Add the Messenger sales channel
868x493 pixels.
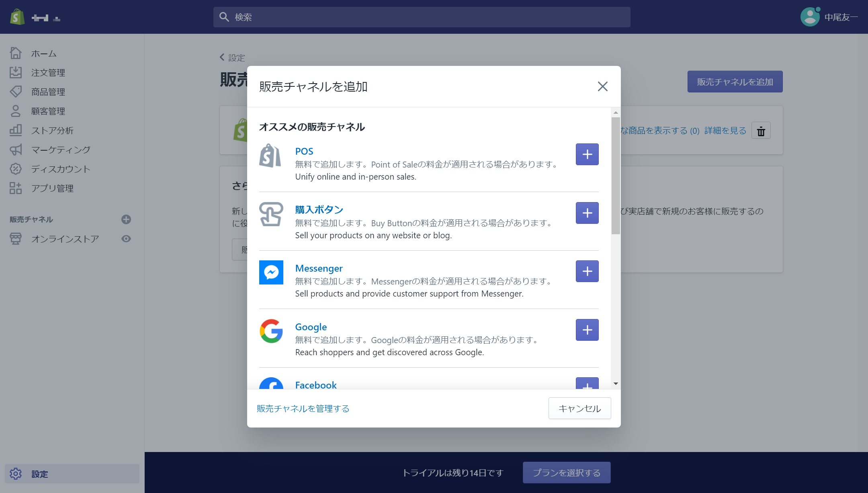587,271
